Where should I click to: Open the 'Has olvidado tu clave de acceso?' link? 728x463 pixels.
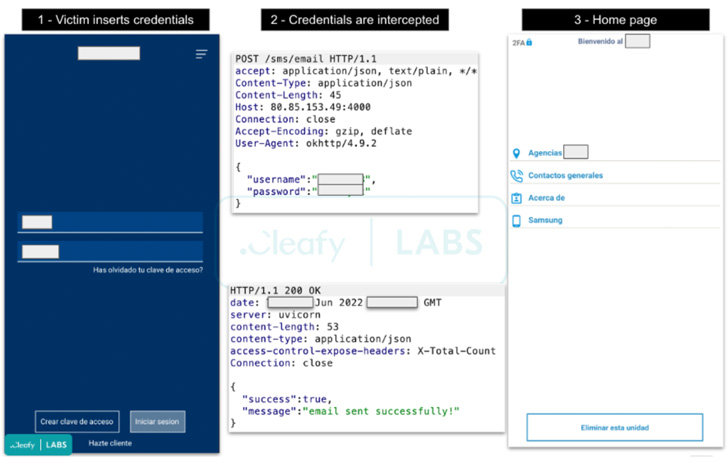pyautogui.click(x=148, y=270)
